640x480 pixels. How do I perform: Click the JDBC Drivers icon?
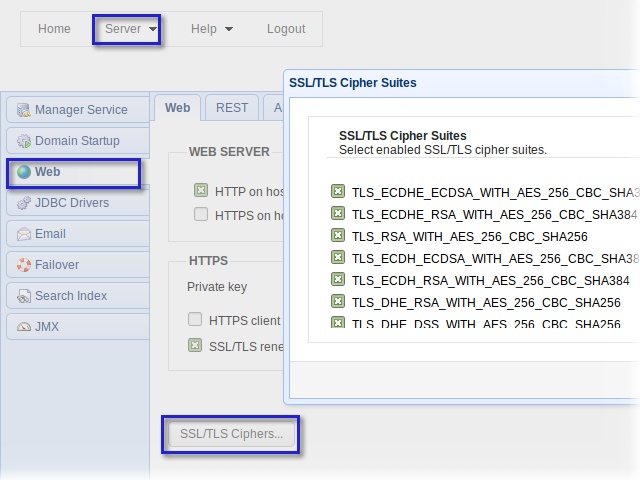pyautogui.click(x=24, y=203)
